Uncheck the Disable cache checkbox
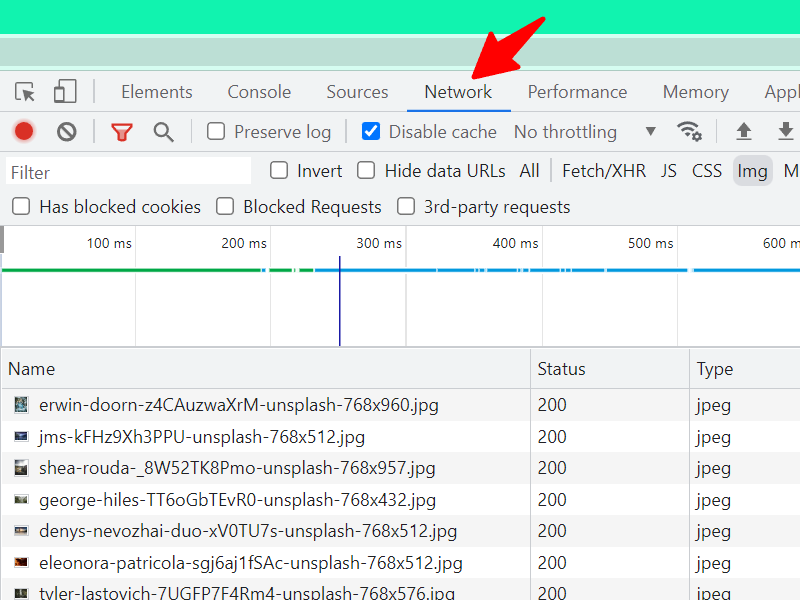 pos(370,131)
